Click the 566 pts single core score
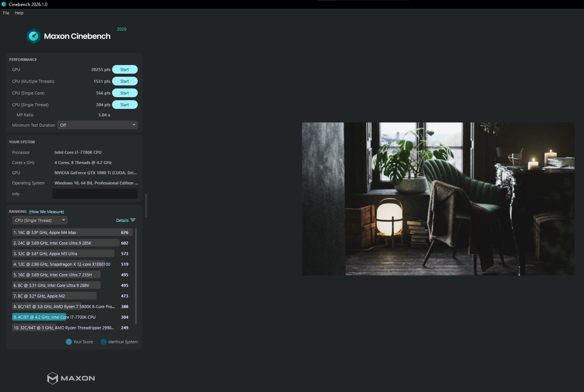This screenshot has width=584, height=392. tap(103, 93)
